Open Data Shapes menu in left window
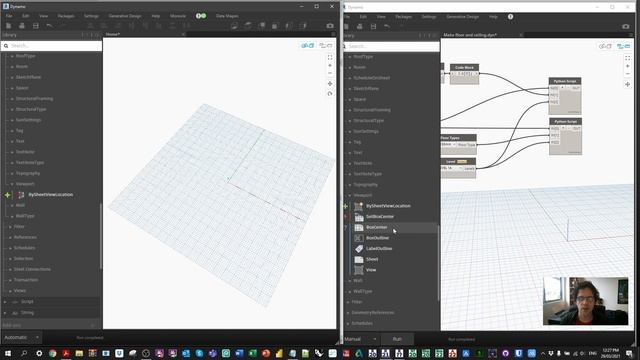 coord(227,16)
